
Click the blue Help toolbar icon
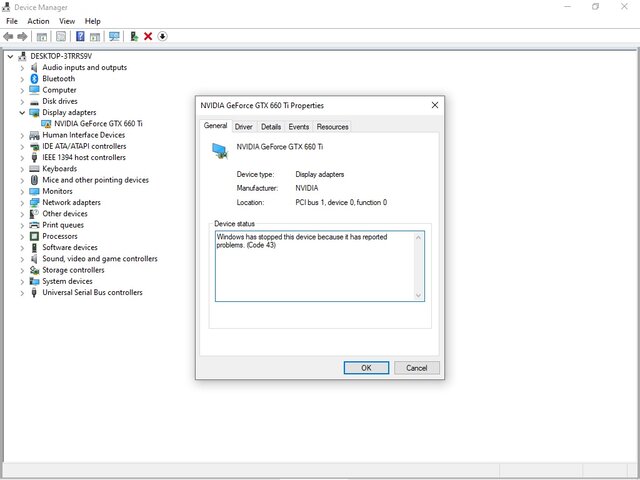click(78, 36)
